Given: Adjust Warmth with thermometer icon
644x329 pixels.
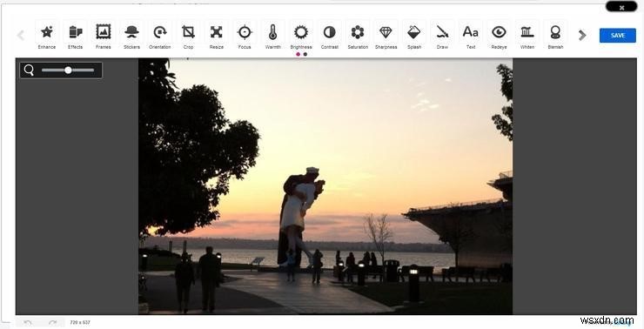Looking at the screenshot, I should pos(272,36).
